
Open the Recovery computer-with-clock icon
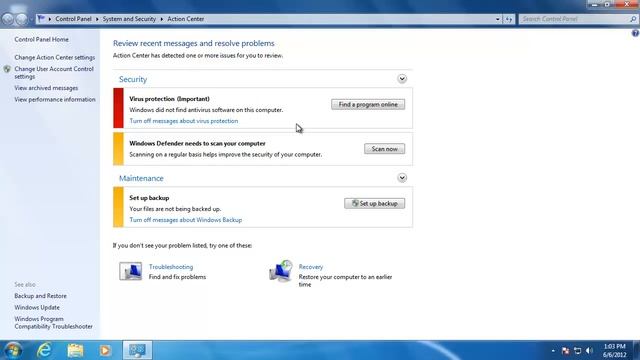(281, 271)
